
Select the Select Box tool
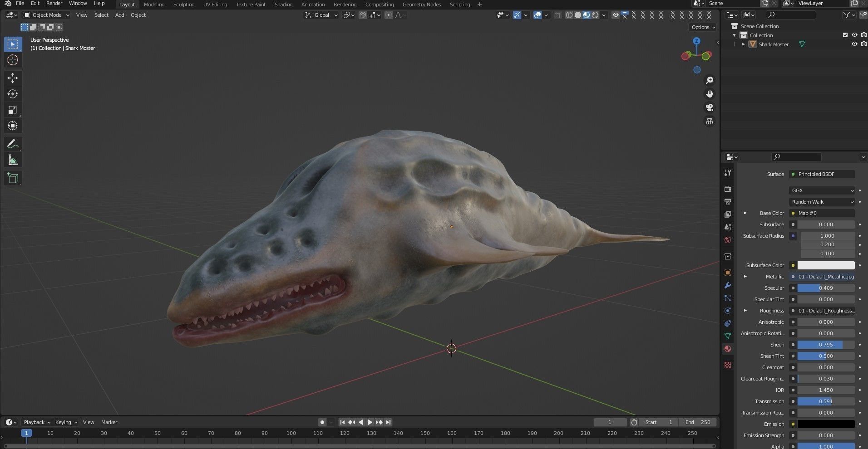pyautogui.click(x=13, y=44)
